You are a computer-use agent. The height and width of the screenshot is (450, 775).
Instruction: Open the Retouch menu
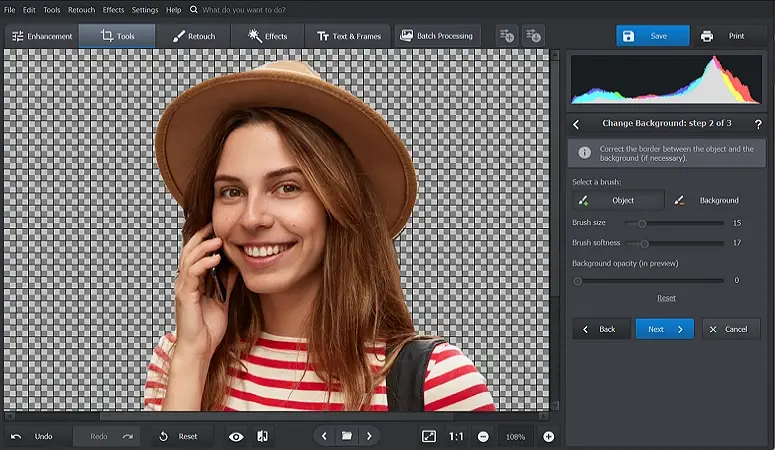pyautogui.click(x=82, y=9)
